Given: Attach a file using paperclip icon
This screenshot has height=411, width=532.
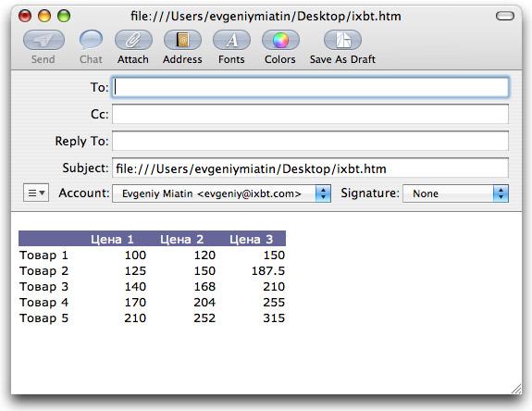Looking at the screenshot, I should pos(133,40).
